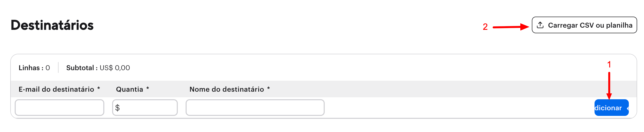This screenshot has height=132, width=644.
Task: Click the US$ 0,00 subtotal value
Action: (x=115, y=68)
